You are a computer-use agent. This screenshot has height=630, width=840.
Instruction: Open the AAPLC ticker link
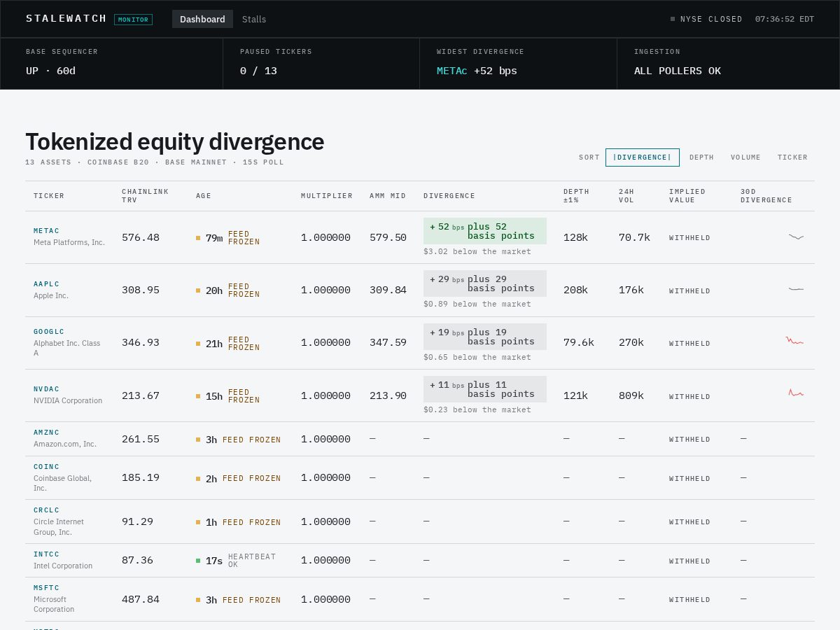[x=47, y=284]
